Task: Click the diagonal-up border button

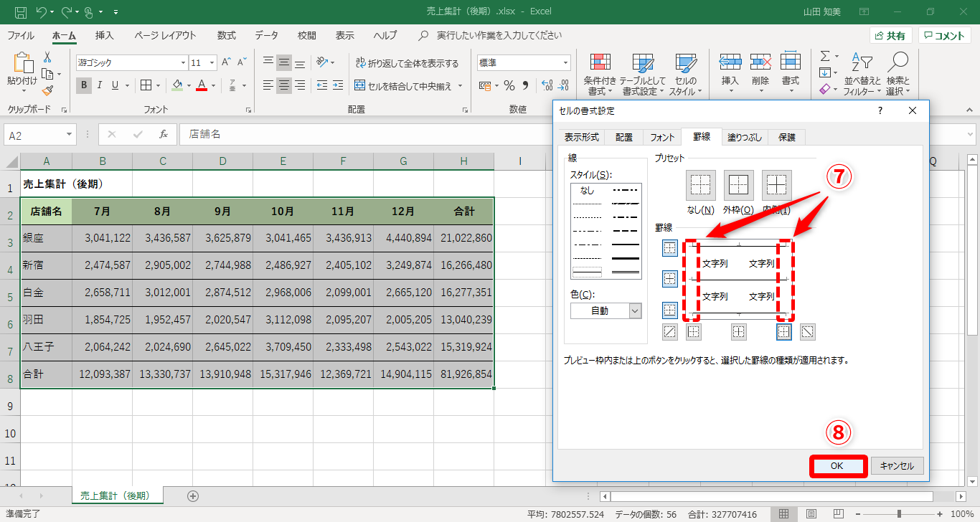Action: pyautogui.click(x=670, y=332)
